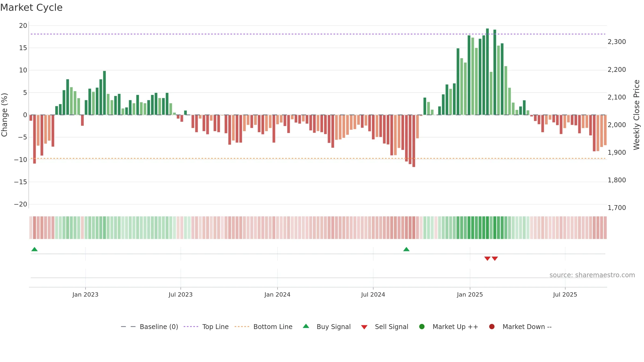Click the green Buy Signal triangle in legend
The image size is (644, 362).
pyautogui.click(x=306, y=326)
